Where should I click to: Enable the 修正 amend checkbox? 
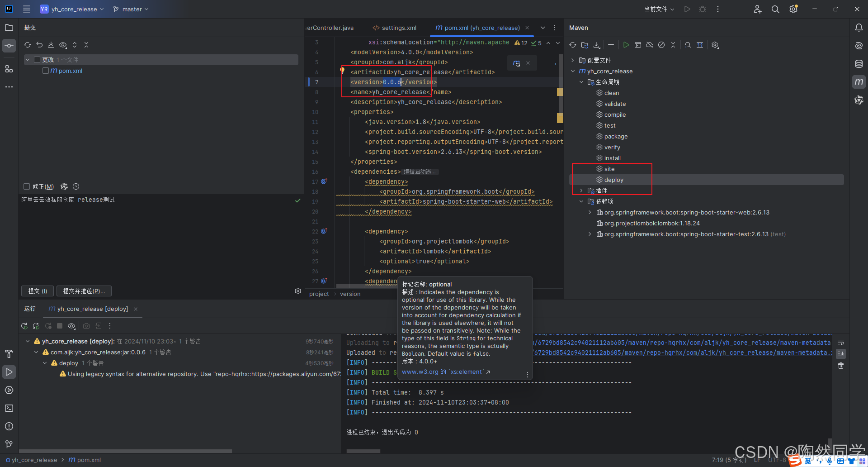pyautogui.click(x=27, y=186)
